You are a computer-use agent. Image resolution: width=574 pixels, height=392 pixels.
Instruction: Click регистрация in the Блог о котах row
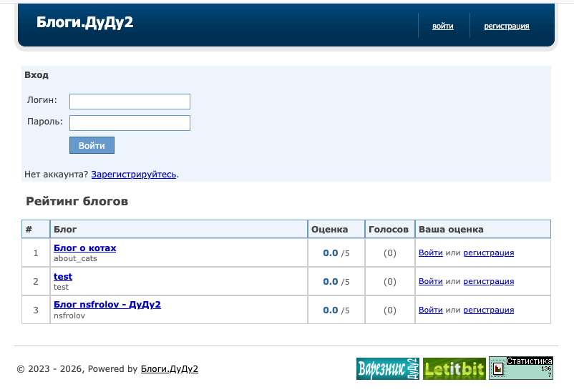[x=488, y=253]
